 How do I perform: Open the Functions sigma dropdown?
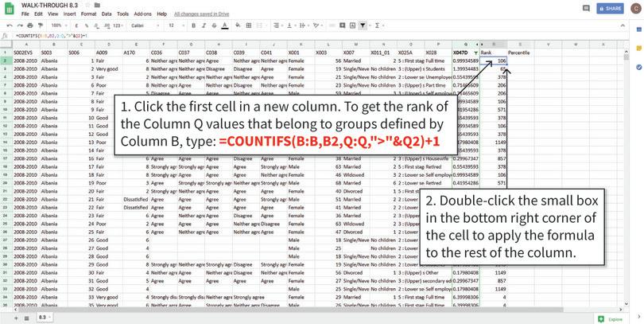pyautogui.click(x=378, y=25)
